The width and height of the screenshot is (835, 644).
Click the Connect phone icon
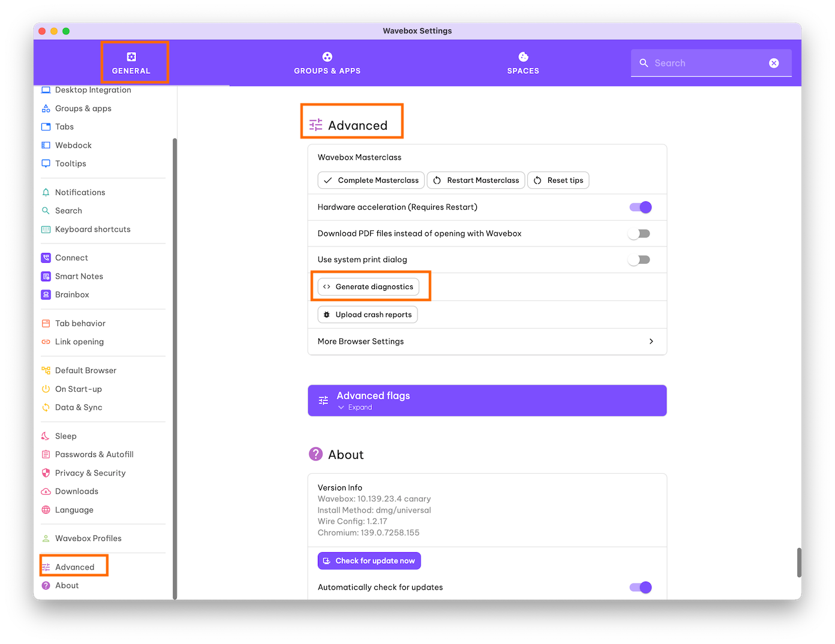point(46,258)
